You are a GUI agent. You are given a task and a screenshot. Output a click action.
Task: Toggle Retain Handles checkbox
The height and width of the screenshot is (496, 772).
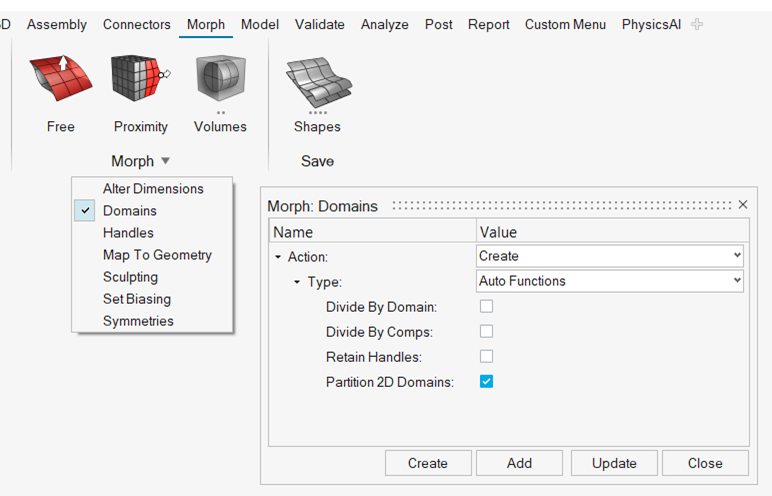(x=487, y=357)
